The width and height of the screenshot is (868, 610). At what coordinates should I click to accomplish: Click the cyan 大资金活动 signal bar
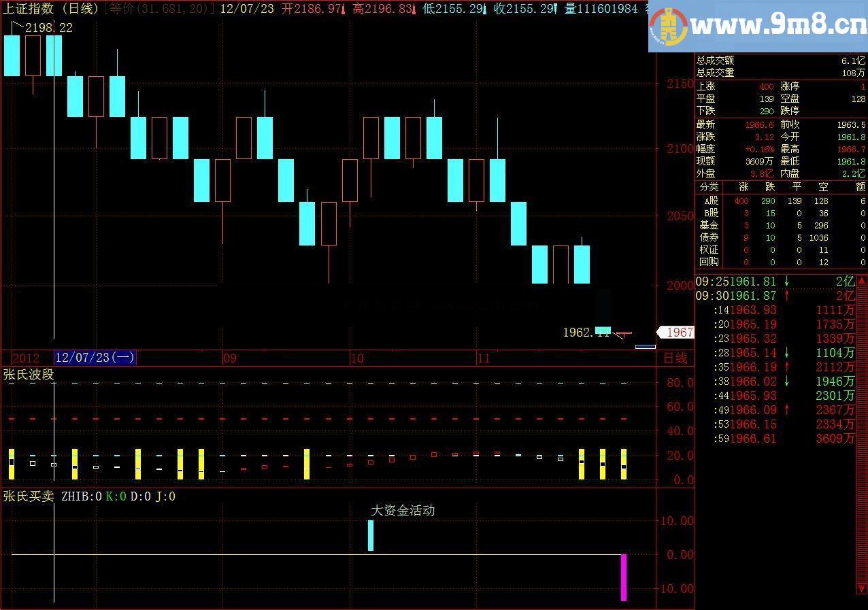point(371,535)
